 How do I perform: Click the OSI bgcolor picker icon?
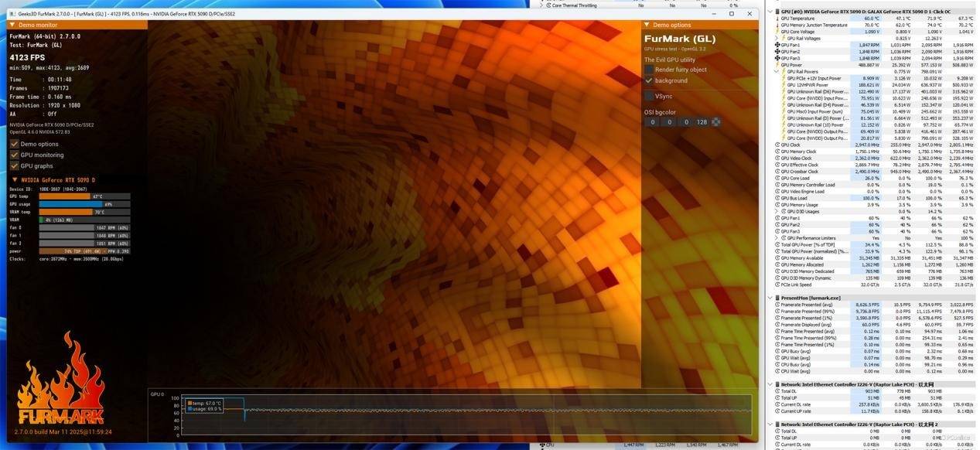[x=716, y=122]
